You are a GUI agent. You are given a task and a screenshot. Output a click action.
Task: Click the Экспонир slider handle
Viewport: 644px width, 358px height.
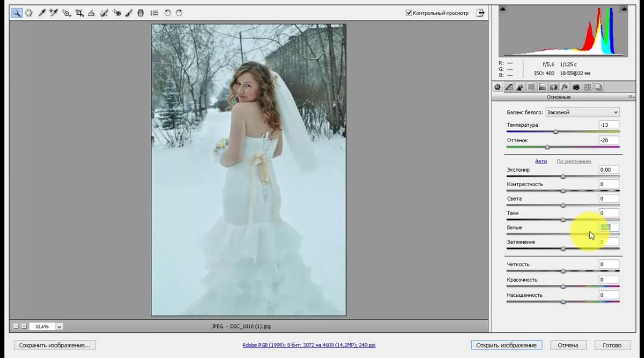(x=563, y=176)
